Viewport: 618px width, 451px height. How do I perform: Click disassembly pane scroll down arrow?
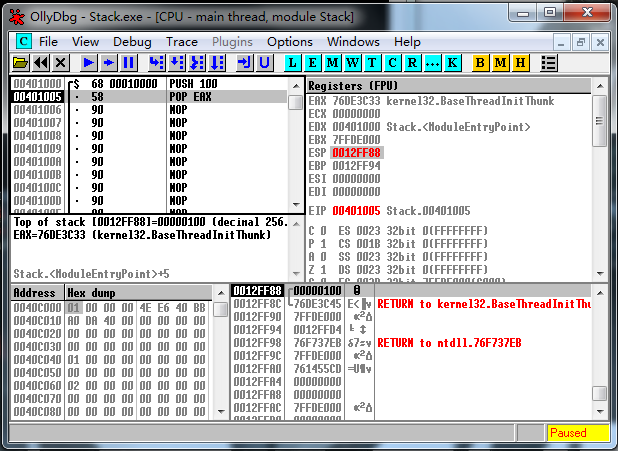[296, 205]
